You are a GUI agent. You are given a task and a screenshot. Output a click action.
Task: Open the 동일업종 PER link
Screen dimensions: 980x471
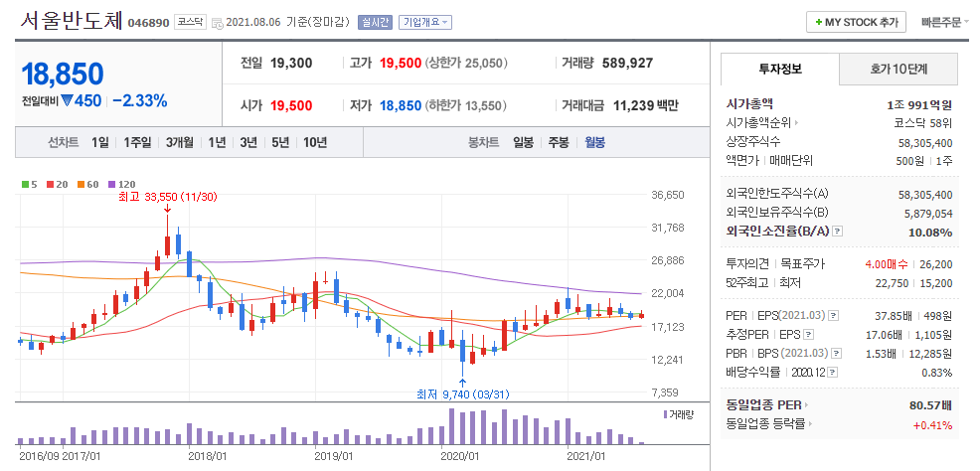pos(764,406)
